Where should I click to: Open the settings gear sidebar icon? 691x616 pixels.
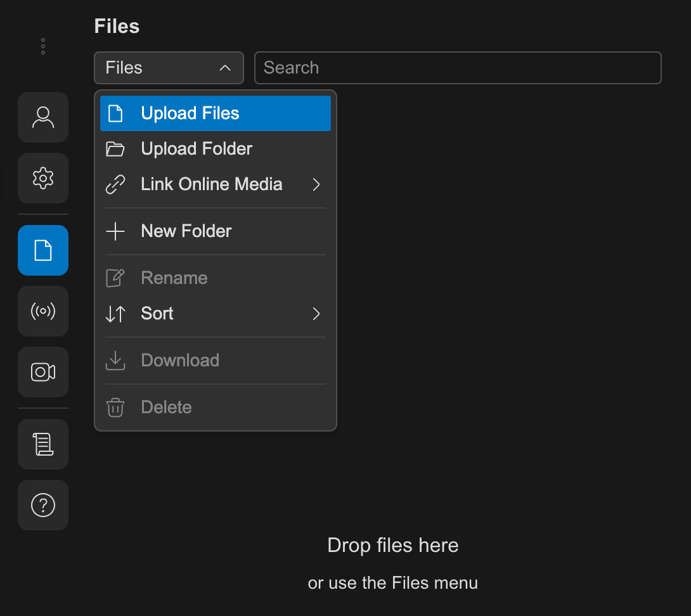43,178
